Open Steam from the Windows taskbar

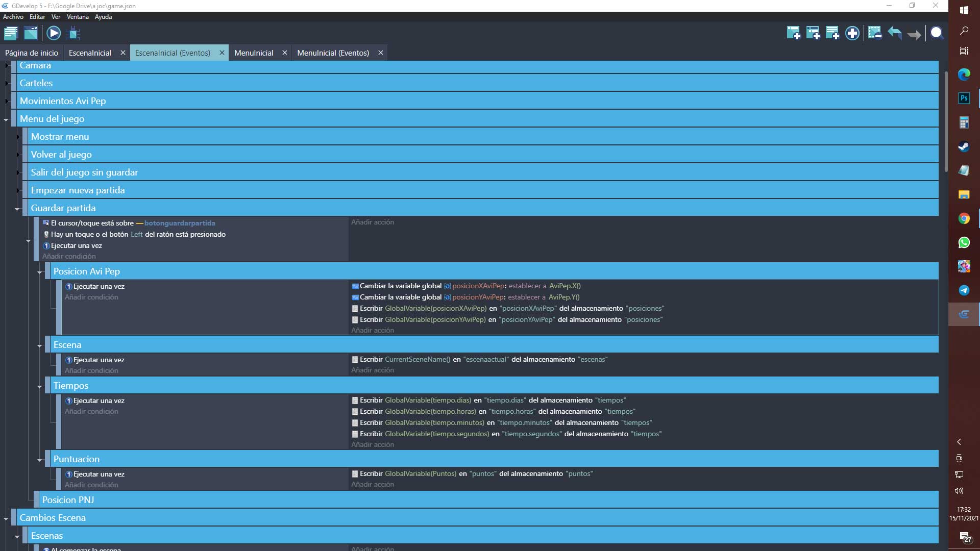964,146
